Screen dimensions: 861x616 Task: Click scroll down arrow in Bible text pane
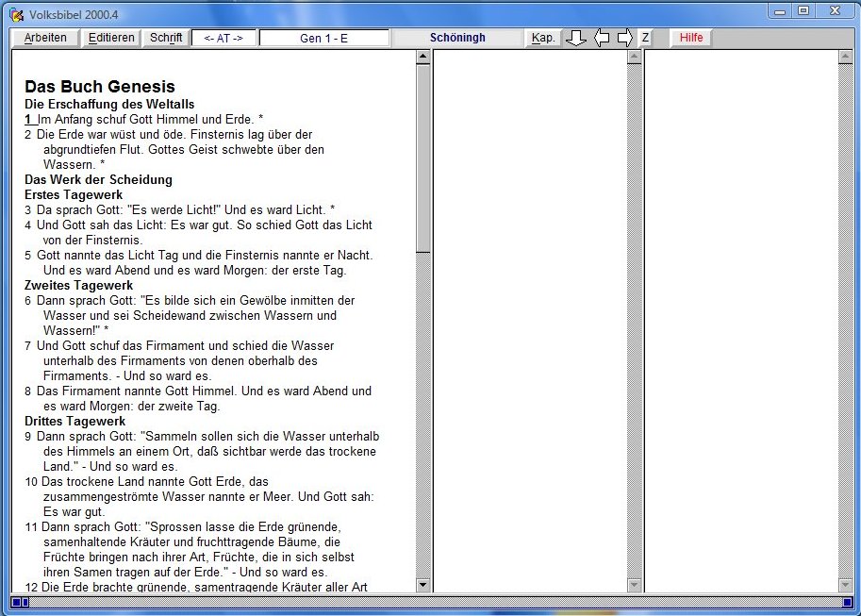(422, 585)
